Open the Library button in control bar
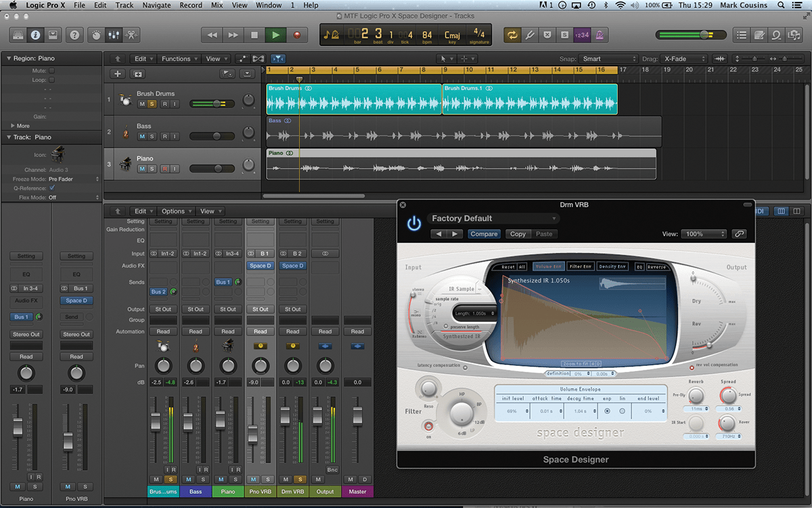The width and height of the screenshot is (812, 508). click(17, 35)
